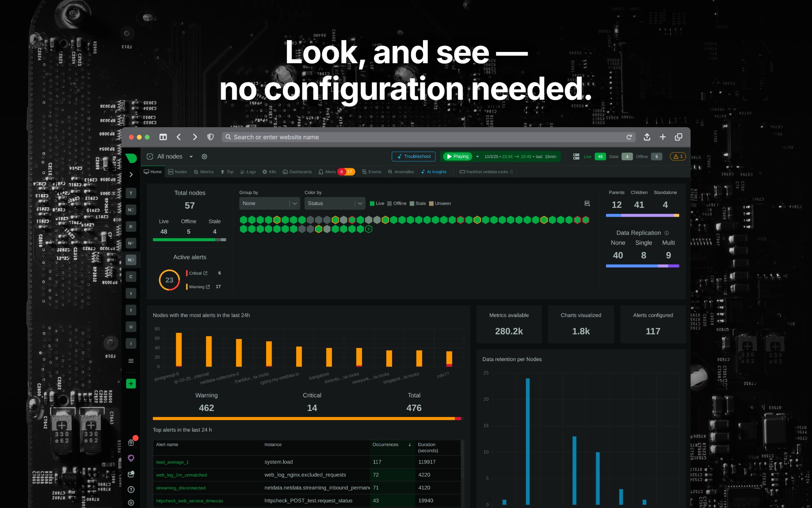Screen dimensions: 812x508
Task: Toggle the Offline status legend item
Action: [x=397, y=204]
